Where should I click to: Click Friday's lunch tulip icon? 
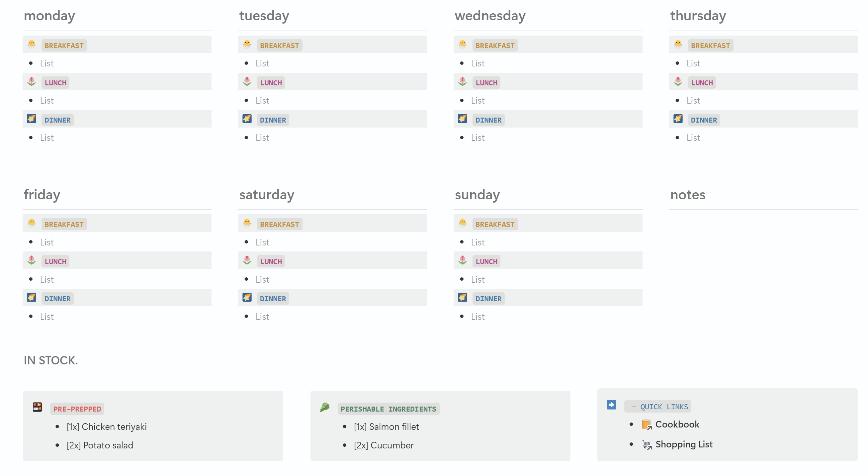pos(32,260)
